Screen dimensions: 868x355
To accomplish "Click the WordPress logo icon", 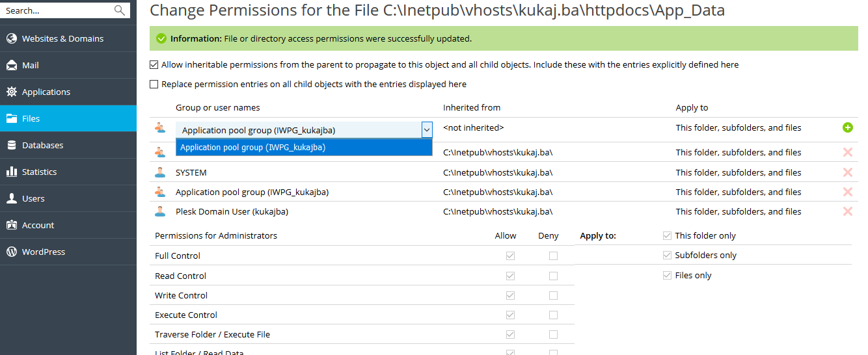I will (11, 252).
